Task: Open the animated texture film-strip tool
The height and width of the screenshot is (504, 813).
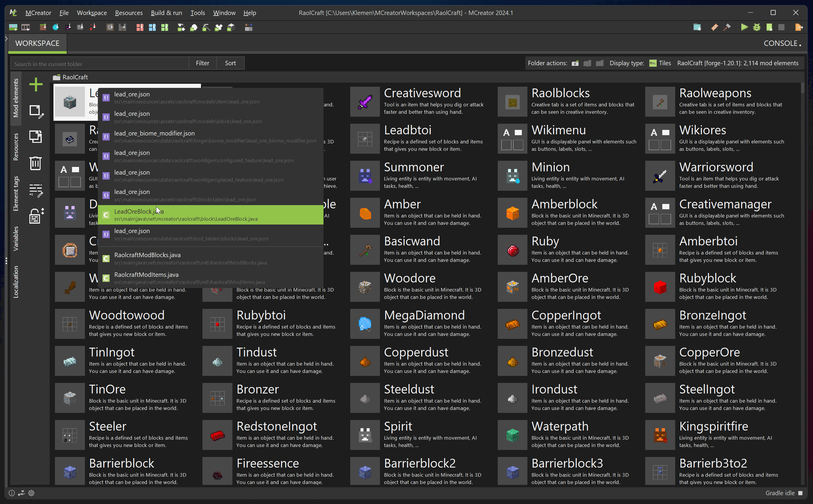Action: click(26, 27)
